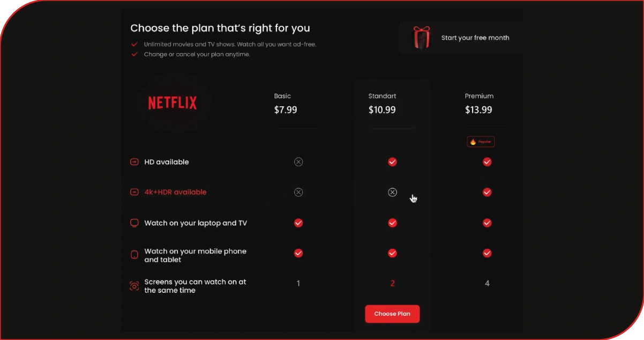Click the screens-count camera icon
Viewport: 644px width, 340px height.
point(134,285)
